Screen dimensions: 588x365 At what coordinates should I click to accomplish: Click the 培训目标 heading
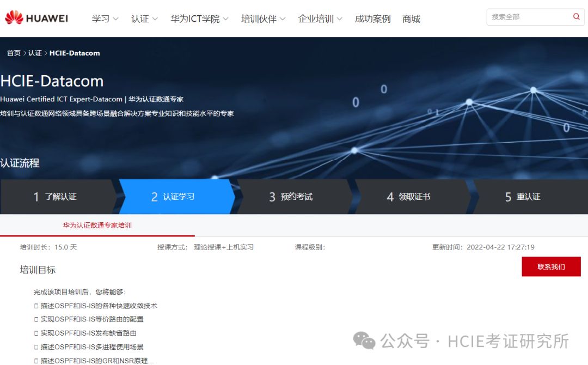tap(38, 270)
